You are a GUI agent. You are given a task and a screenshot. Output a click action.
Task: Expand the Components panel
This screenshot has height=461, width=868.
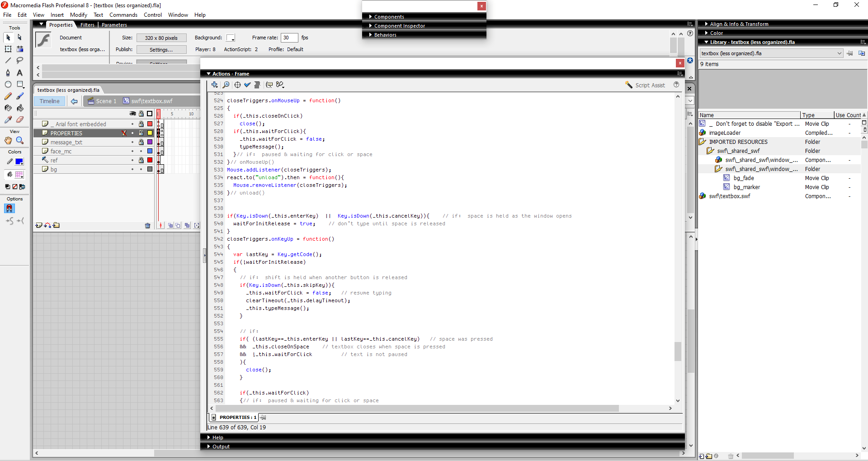click(389, 17)
